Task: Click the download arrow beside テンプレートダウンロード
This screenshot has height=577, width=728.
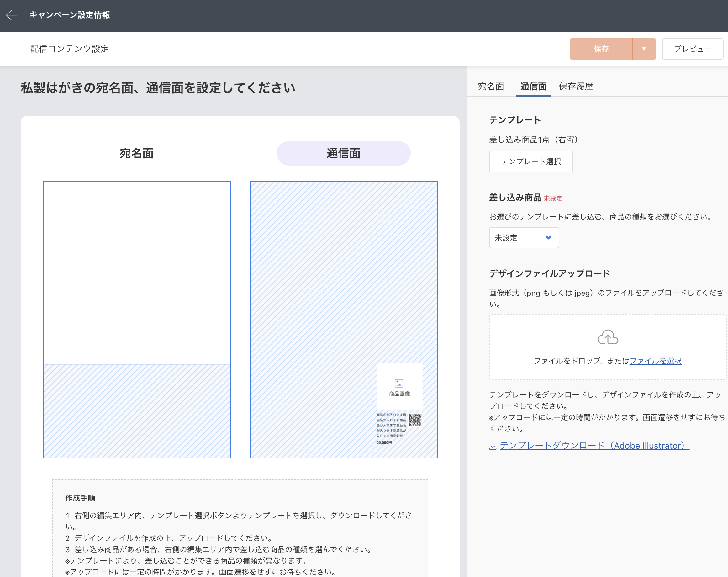Action: click(493, 446)
